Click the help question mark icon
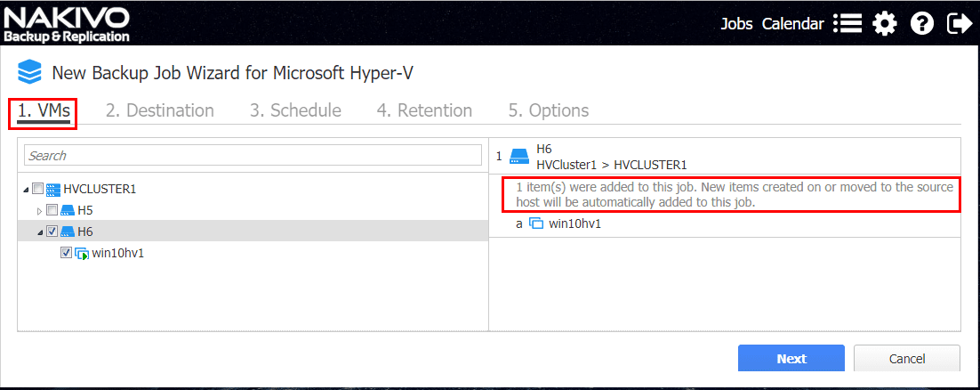This screenshot has height=390, width=980. [922, 24]
